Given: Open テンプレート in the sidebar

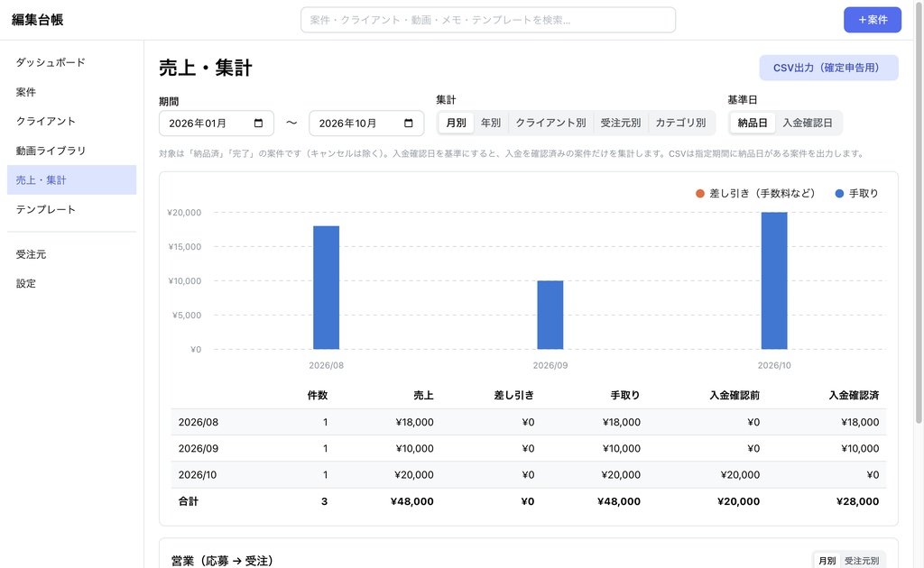Looking at the screenshot, I should 72,209.
